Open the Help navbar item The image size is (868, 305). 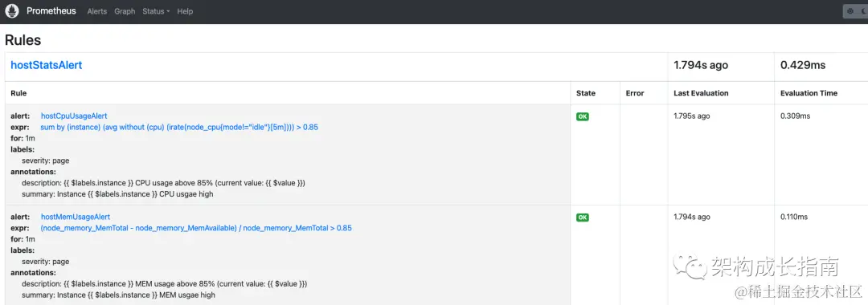185,11
